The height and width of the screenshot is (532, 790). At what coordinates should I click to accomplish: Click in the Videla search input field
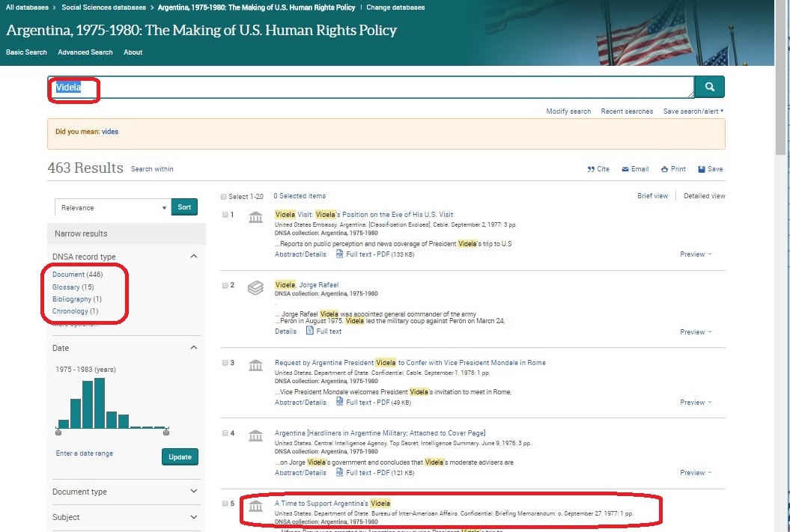[371, 87]
